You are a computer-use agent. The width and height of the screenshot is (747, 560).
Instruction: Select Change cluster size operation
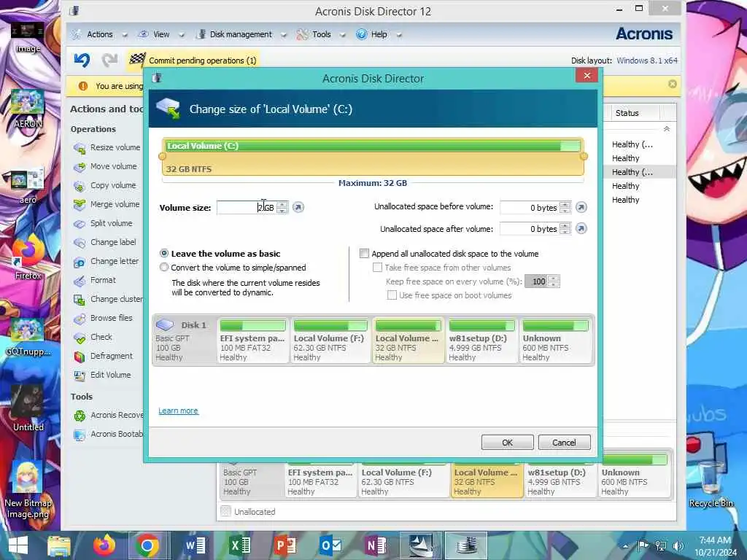pos(108,299)
